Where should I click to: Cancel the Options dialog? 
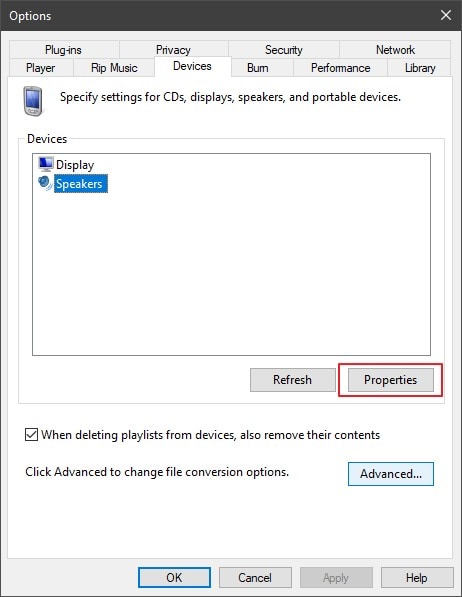pyautogui.click(x=255, y=578)
